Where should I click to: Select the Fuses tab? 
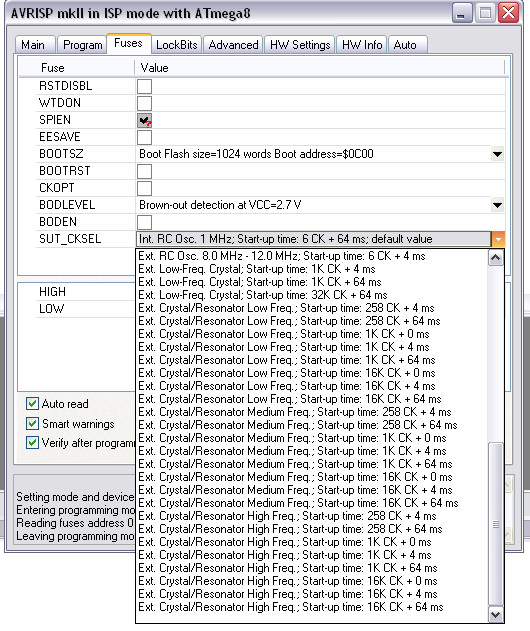[128, 43]
